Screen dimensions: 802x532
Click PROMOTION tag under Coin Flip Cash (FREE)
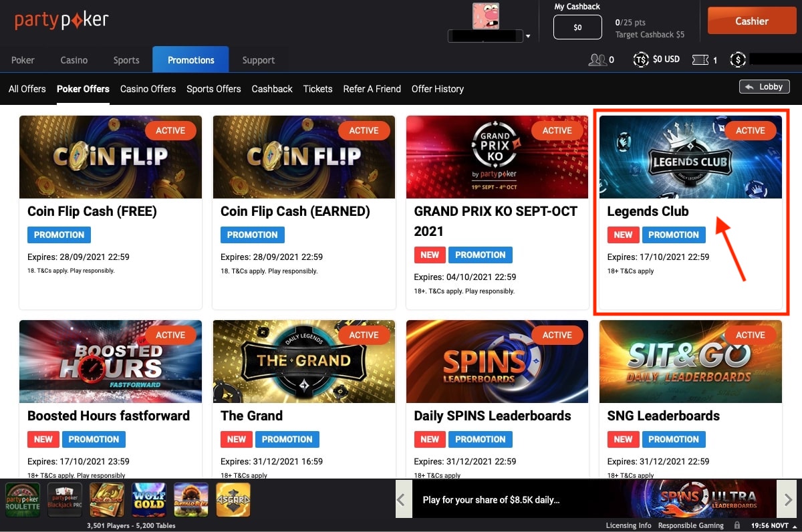coord(59,235)
